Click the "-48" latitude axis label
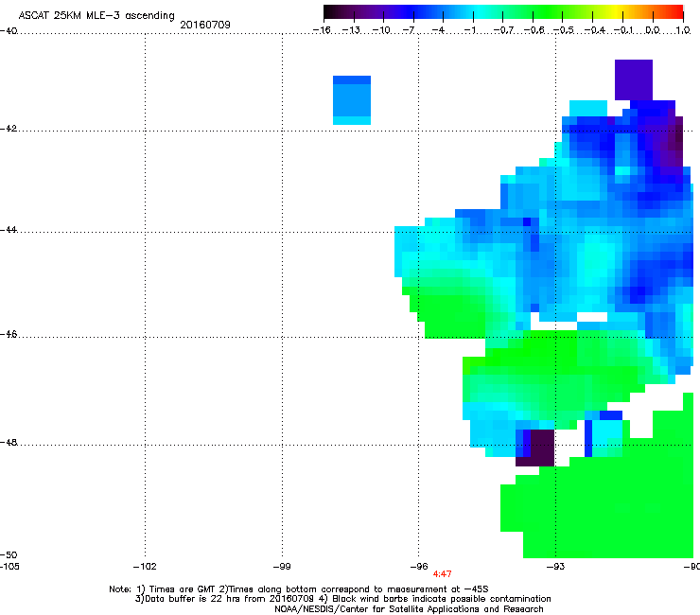This screenshot has height=615, width=700. [x=8, y=442]
